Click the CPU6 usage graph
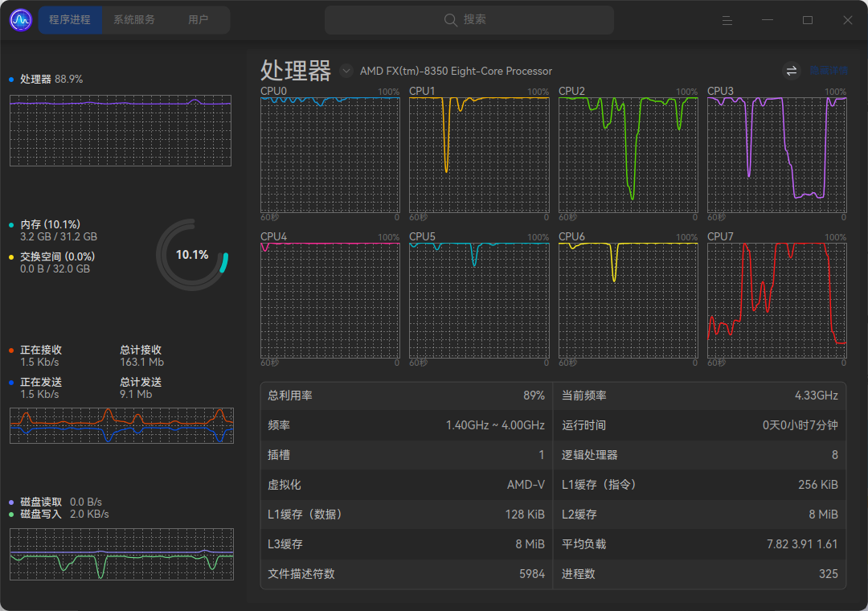Image resolution: width=868 pixels, height=611 pixels. [x=628, y=301]
